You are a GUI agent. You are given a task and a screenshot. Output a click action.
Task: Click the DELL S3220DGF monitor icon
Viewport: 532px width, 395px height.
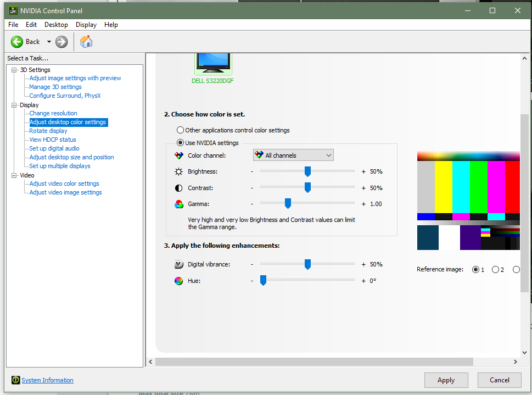(x=213, y=62)
